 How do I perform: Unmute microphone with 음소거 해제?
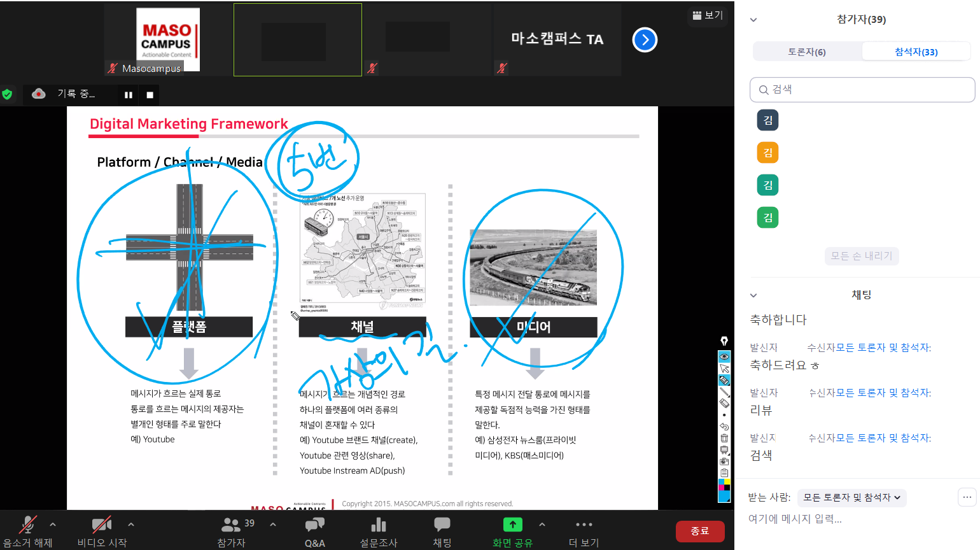click(27, 531)
